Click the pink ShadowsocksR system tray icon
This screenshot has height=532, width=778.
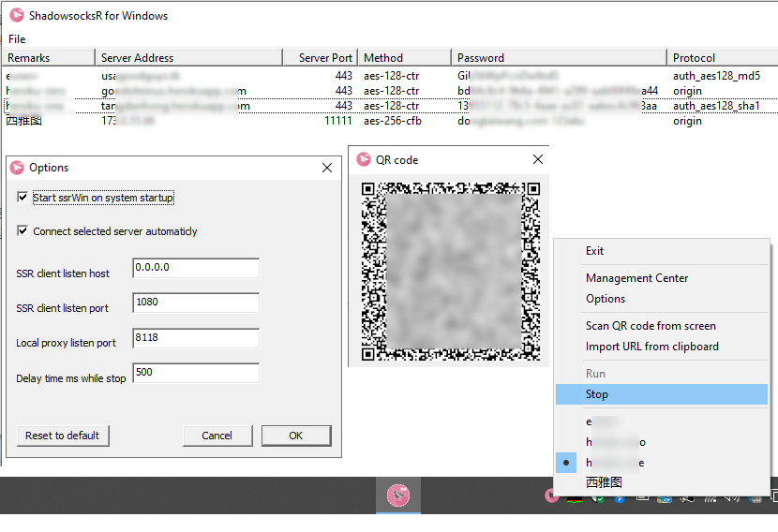coord(550,495)
